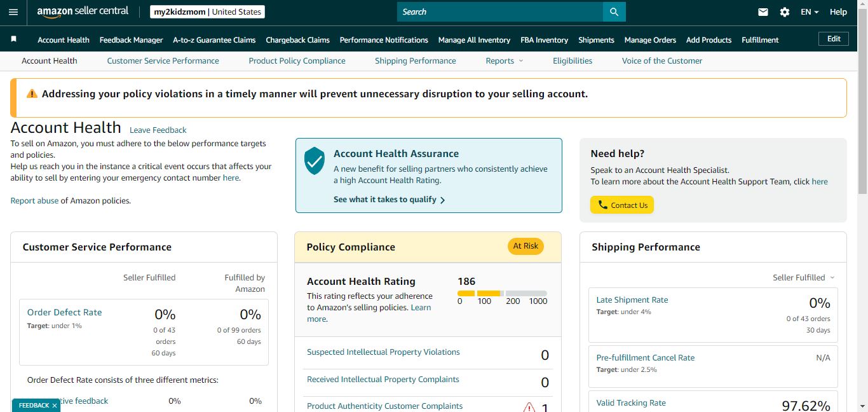Switch to Customer Service Performance tab
868x412 pixels.
click(163, 61)
